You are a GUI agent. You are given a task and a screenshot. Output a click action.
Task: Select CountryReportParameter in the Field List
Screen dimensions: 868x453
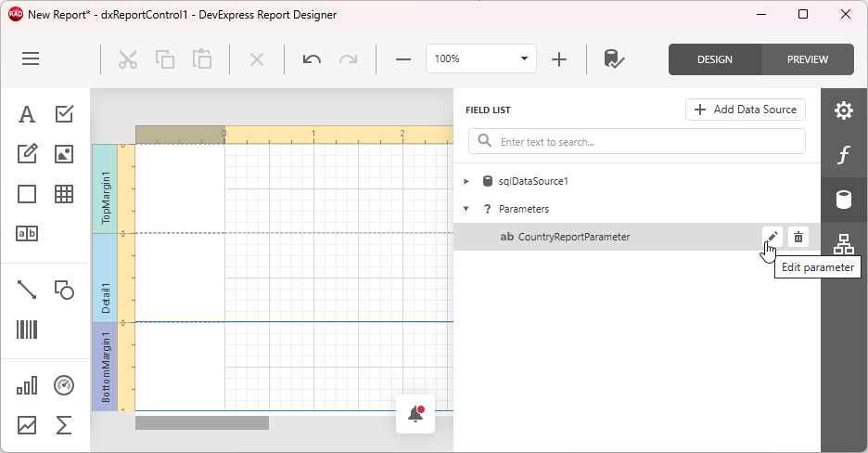tap(574, 237)
